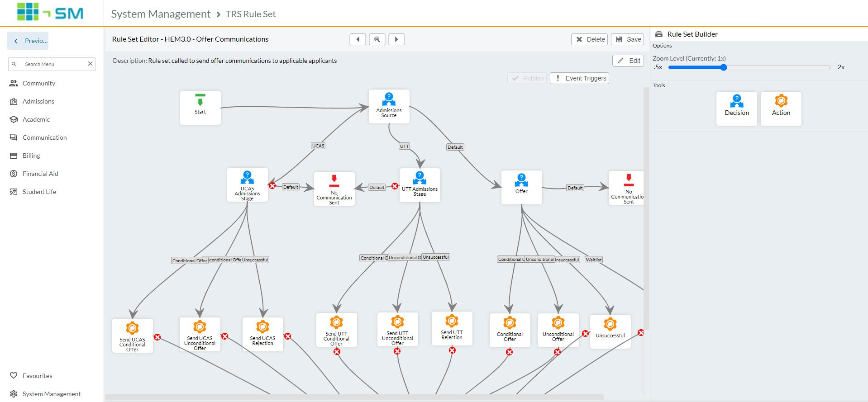This screenshot has width=868, height=402.
Task: Edit the rule set description
Action: [628, 61]
